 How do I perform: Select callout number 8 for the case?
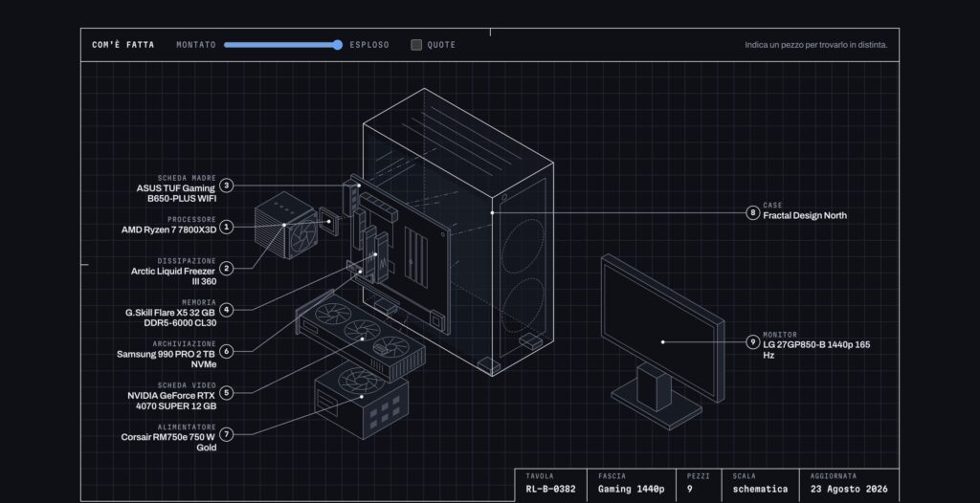click(x=753, y=213)
